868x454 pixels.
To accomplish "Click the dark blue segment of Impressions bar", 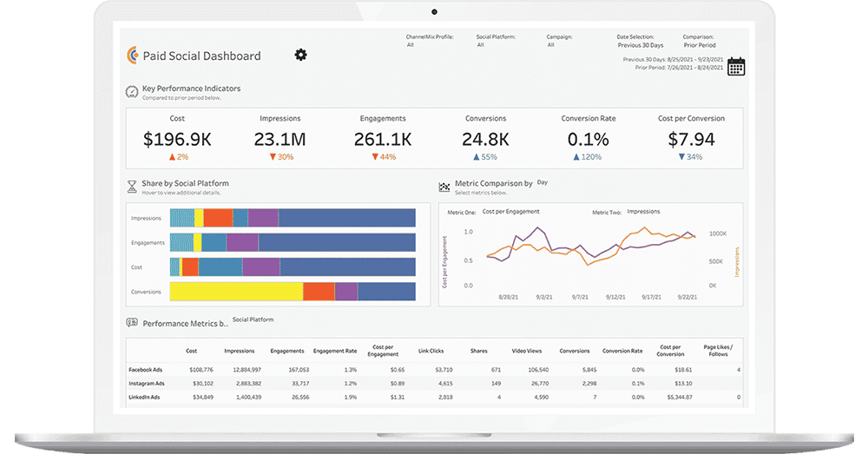I will click(347, 218).
